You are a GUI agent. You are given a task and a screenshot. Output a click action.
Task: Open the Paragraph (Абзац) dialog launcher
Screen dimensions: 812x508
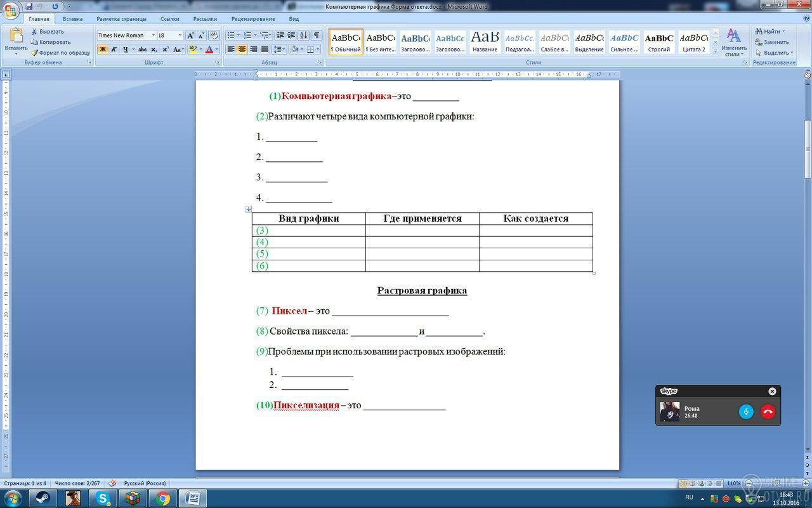319,62
